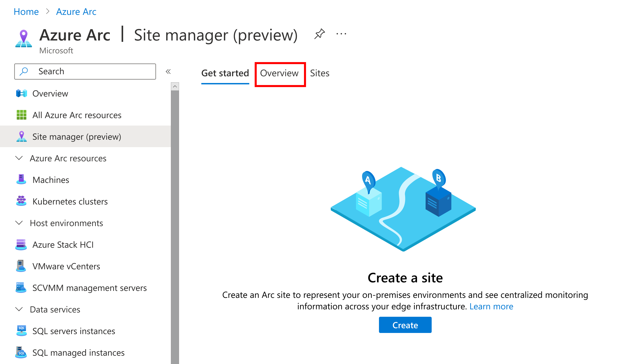Collapse the left navigation panel
The width and height of the screenshot is (635, 364).
pos(169,71)
